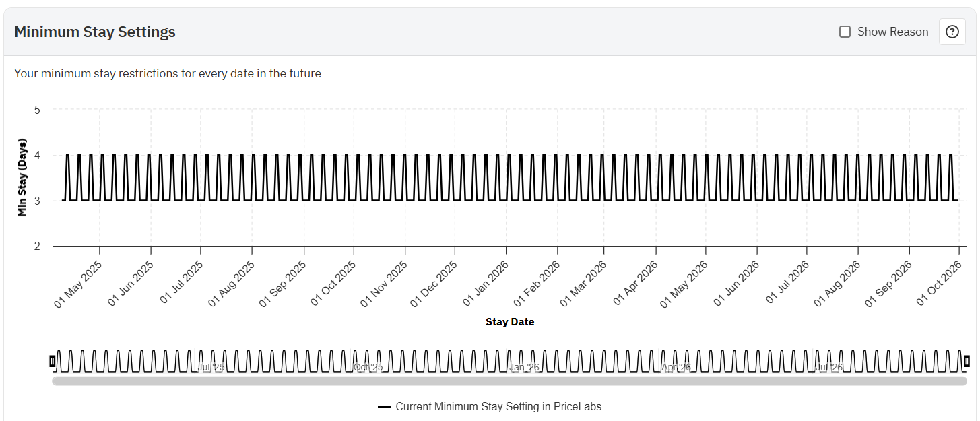Viewport: 980px width, 421px height.
Task: Click the 01 Jan 2026 axis label
Action: (x=486, y=284)
